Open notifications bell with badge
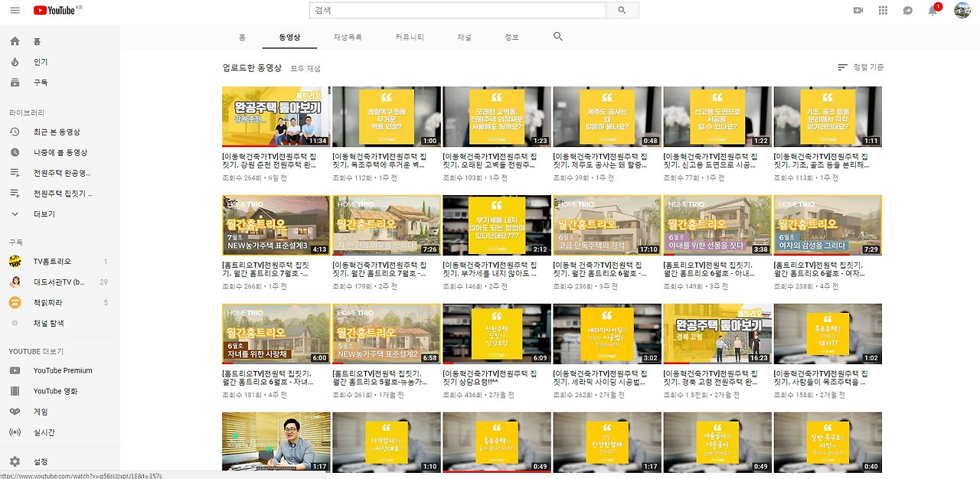The height and width of the screenshot is (479, 980). coord(933,10)
